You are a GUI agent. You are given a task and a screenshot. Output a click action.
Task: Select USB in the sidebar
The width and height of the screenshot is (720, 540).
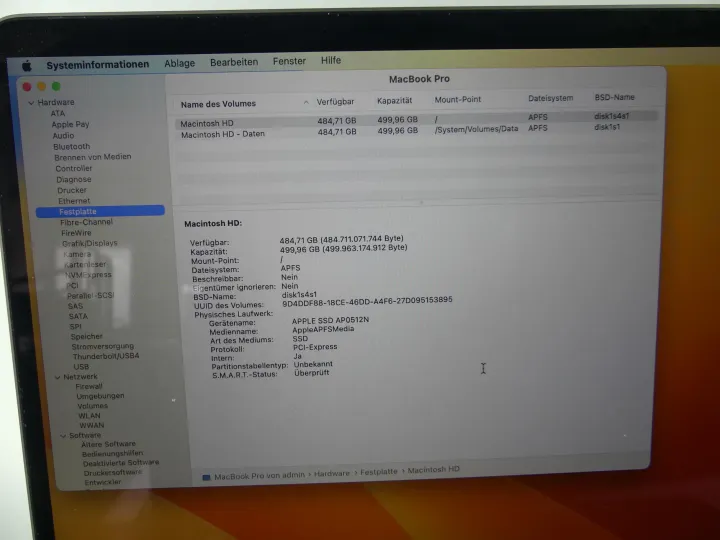coord(81,366)
